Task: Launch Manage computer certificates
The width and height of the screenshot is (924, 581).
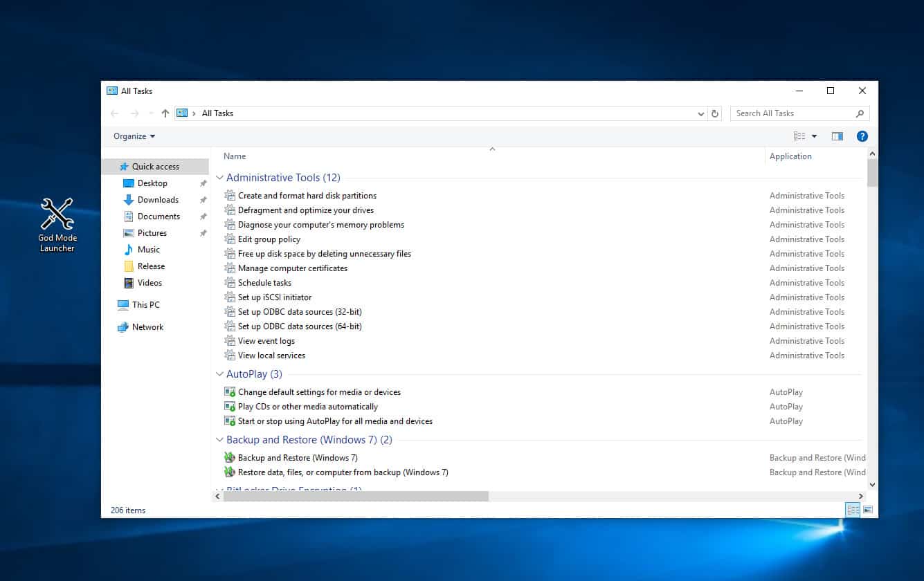Action: 292,268
